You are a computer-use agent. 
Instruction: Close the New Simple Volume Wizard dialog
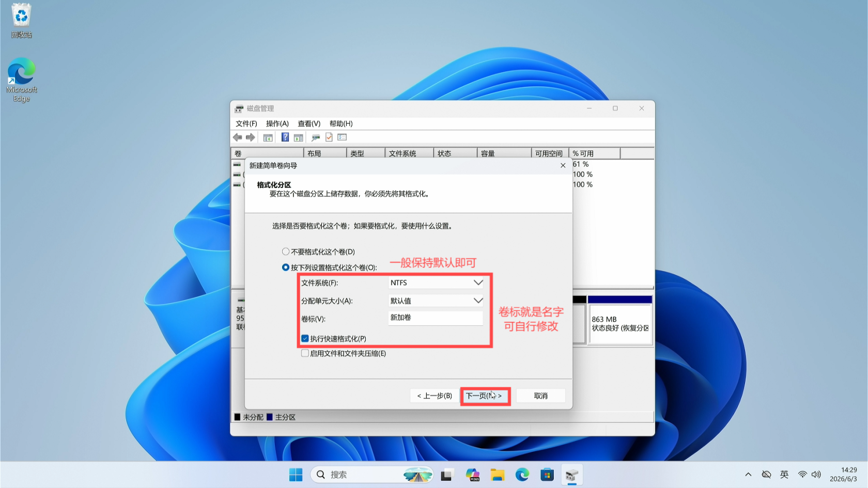tap(563, 166)
